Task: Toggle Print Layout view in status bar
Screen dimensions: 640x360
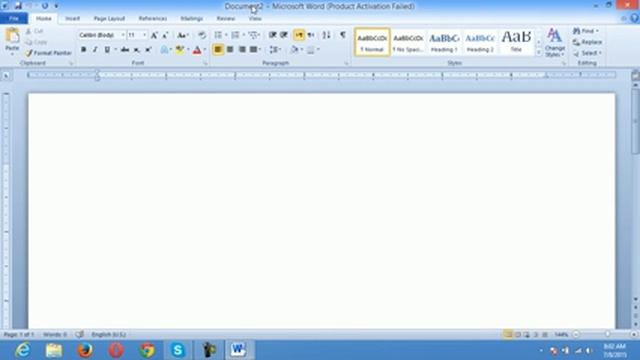Action: point(507,335)
